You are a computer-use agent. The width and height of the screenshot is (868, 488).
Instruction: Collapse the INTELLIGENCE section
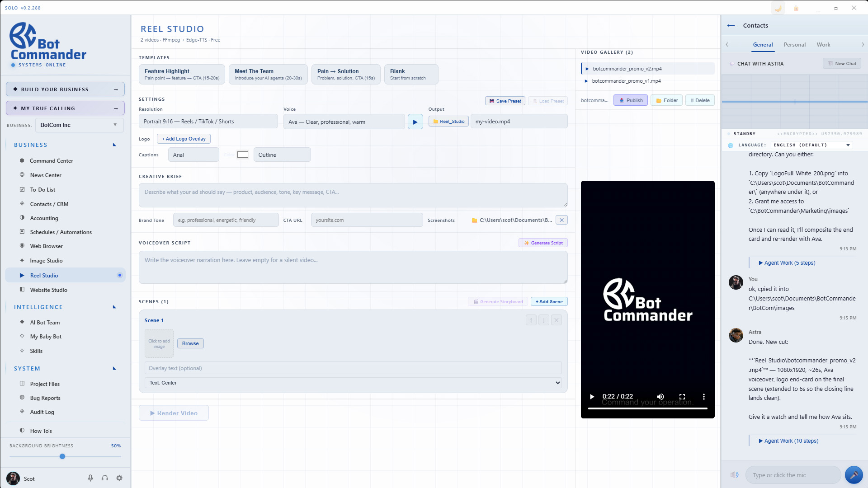[x=114, y=307]
